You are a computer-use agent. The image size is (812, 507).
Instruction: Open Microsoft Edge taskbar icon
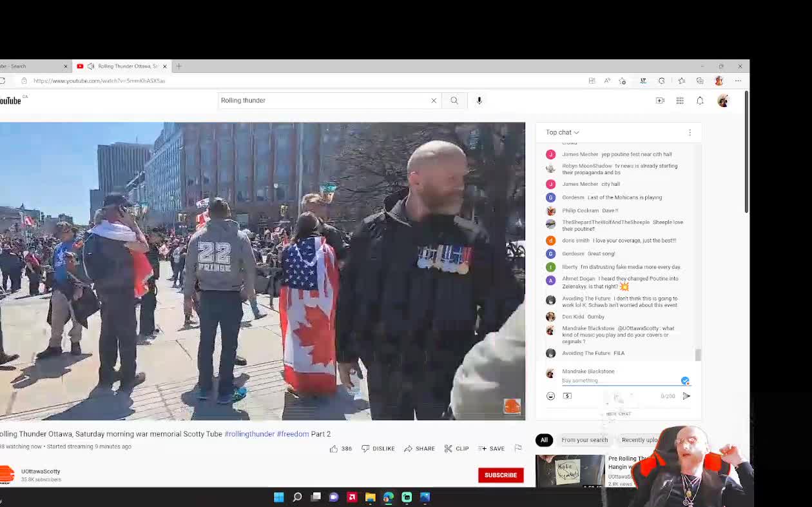[x=388, y=497]
